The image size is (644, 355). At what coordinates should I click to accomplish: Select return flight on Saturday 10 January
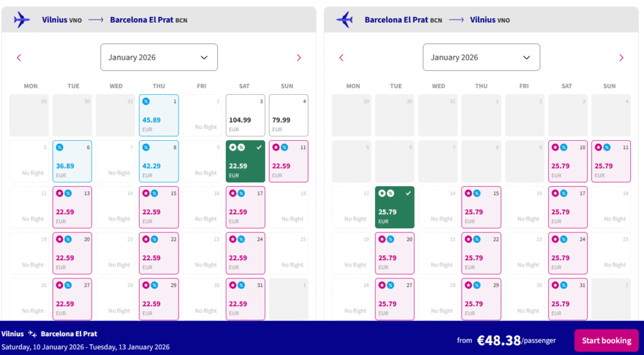tap(568, 161)
